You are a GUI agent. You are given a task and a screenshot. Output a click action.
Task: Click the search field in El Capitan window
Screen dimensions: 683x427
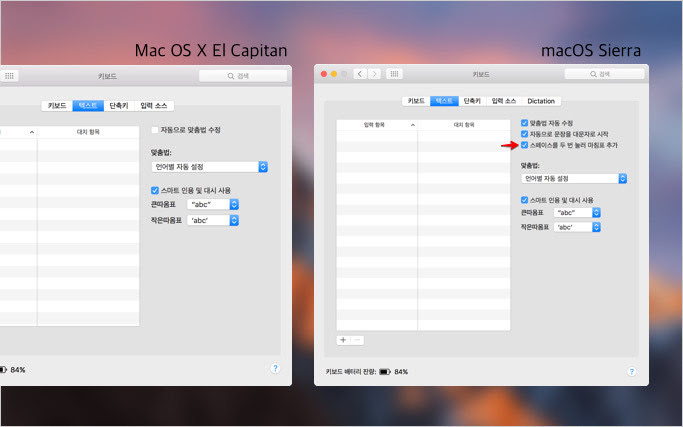click(243, 76)
